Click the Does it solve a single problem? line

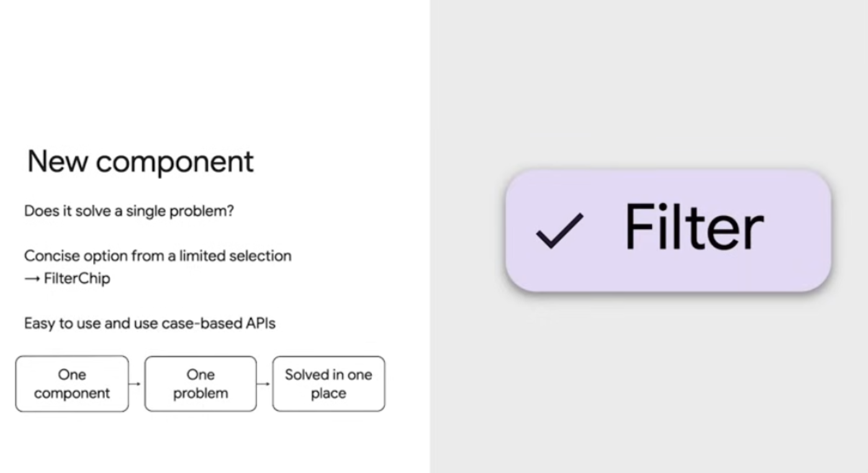(129, 211)
